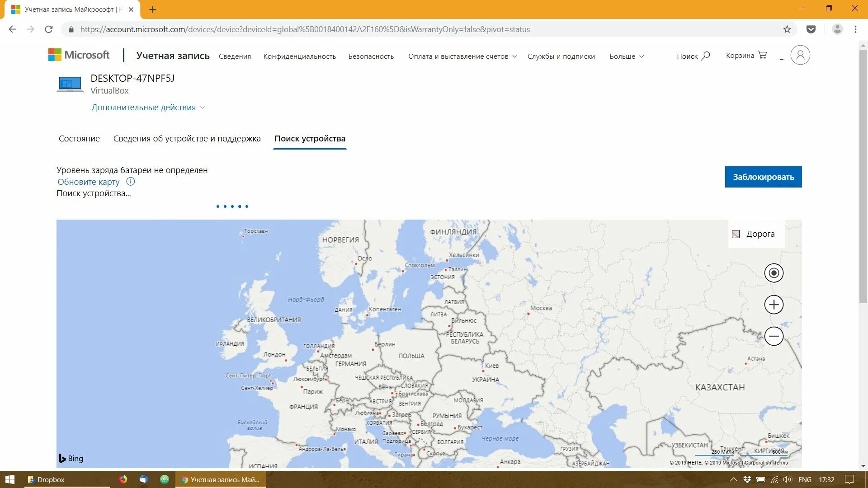Click the info icon next to Обновите карту

(131, 182)
